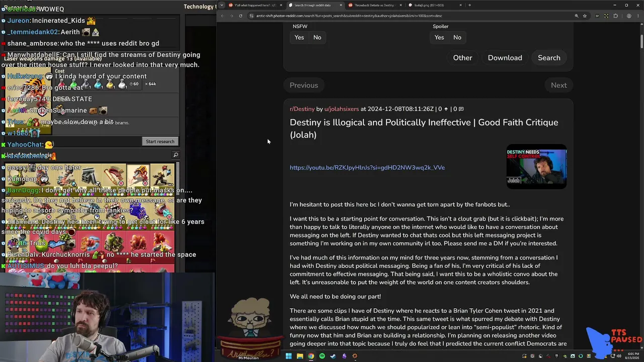The image size is (644, 362).
Task: Open Spotify from the taskbar
Action: click(x=322, y=356)
